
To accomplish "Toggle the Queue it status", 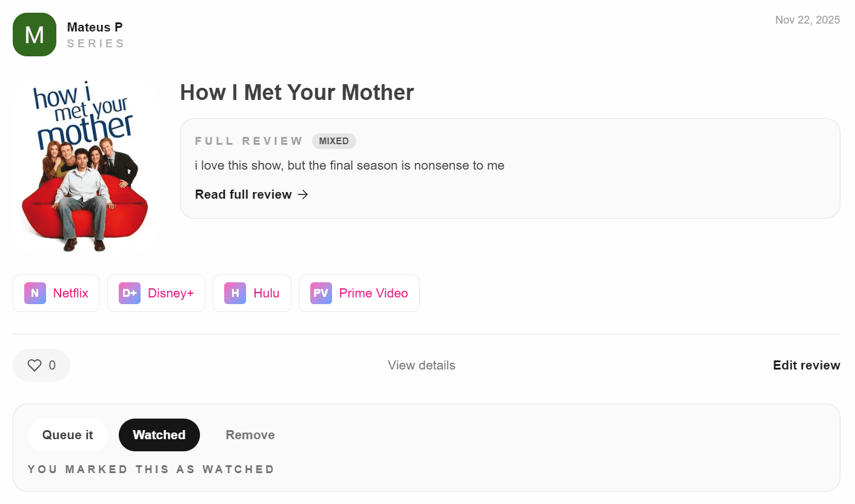I will click(68, 435).
